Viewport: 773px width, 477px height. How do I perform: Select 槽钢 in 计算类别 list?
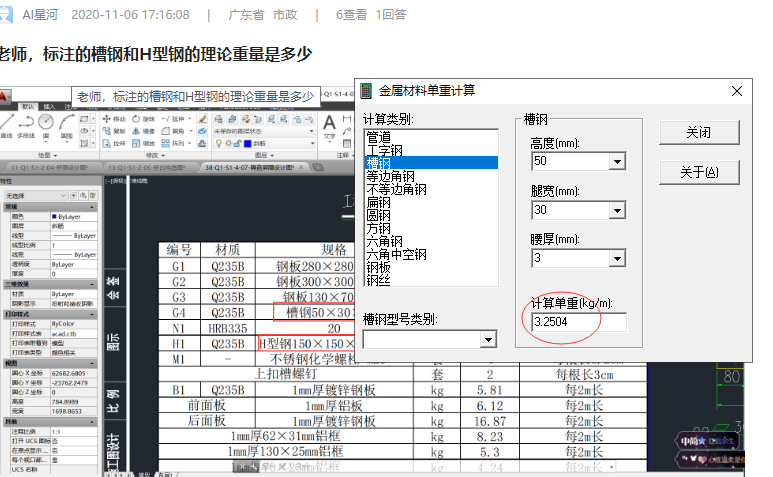point(431,163)
